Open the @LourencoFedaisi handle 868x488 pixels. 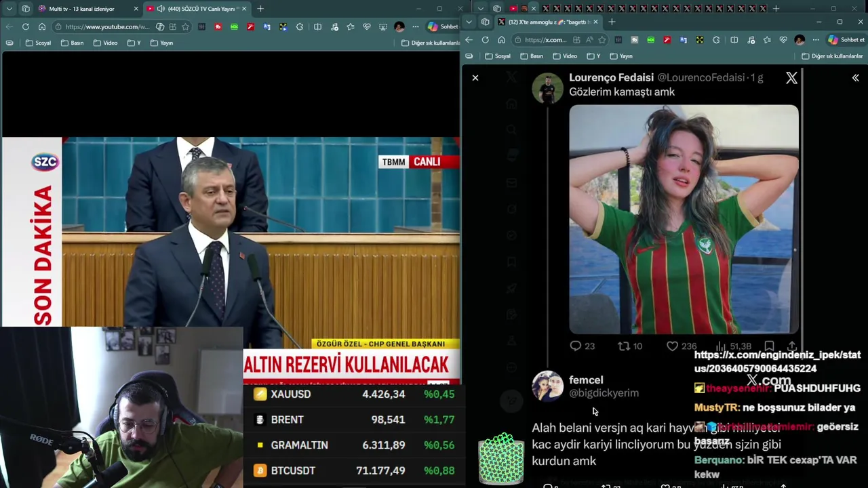(x=701, y=77)
